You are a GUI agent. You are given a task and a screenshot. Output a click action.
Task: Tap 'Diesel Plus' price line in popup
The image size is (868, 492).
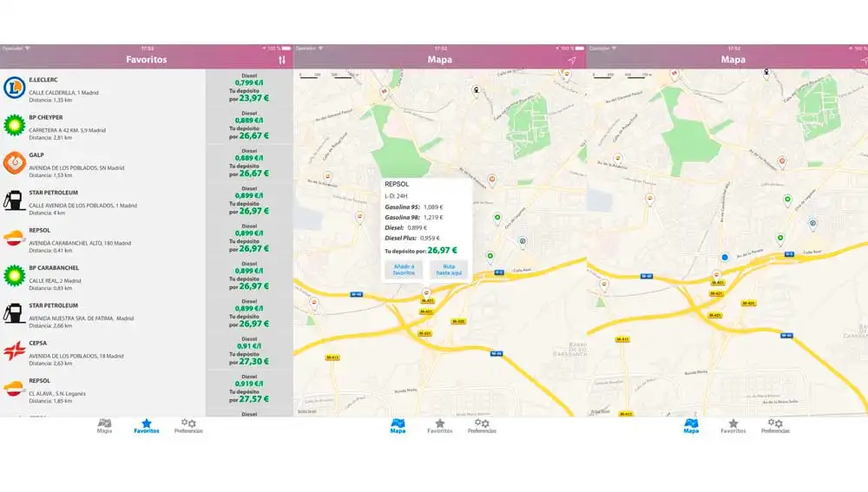click(x=412, y=239)
